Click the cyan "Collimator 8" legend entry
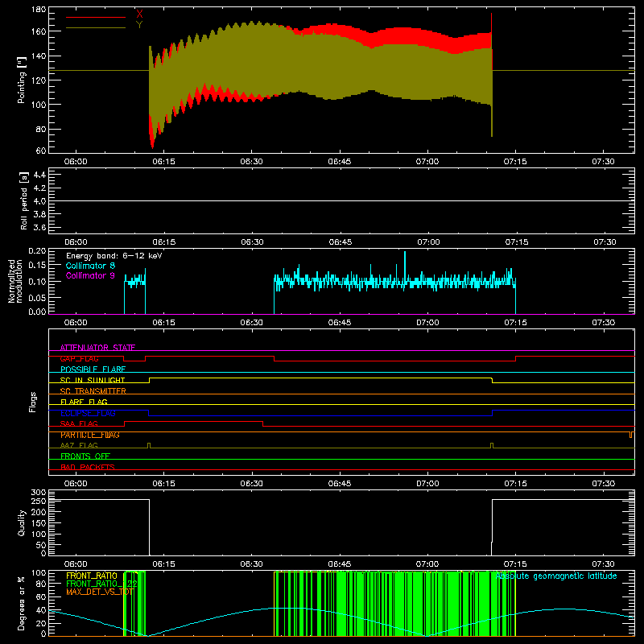644x644 pixels. (90, 266)
